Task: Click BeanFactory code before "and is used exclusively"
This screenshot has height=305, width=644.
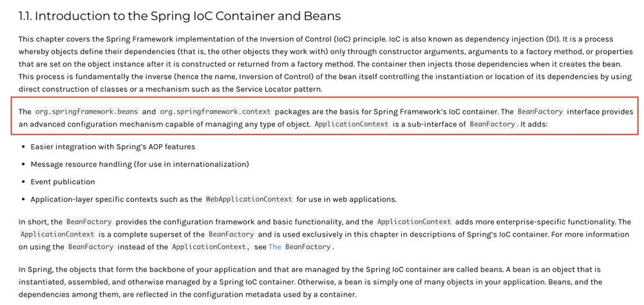Action: tap(231, 234)
